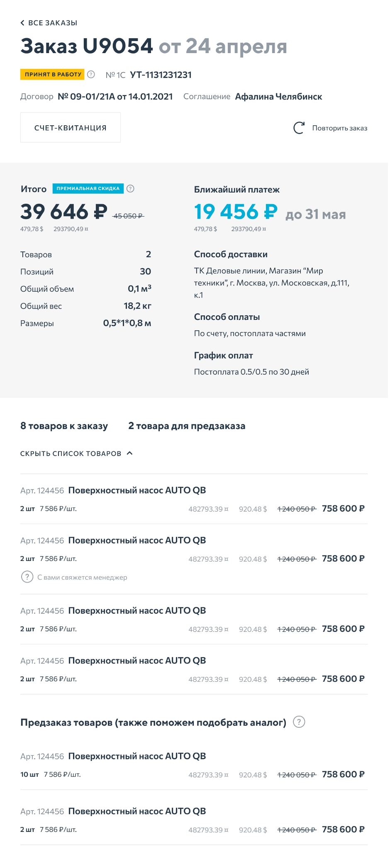The image size is (390, 868).
Task: Click help icon next to Предзаказ товаров heading
Action: (299, 722)
